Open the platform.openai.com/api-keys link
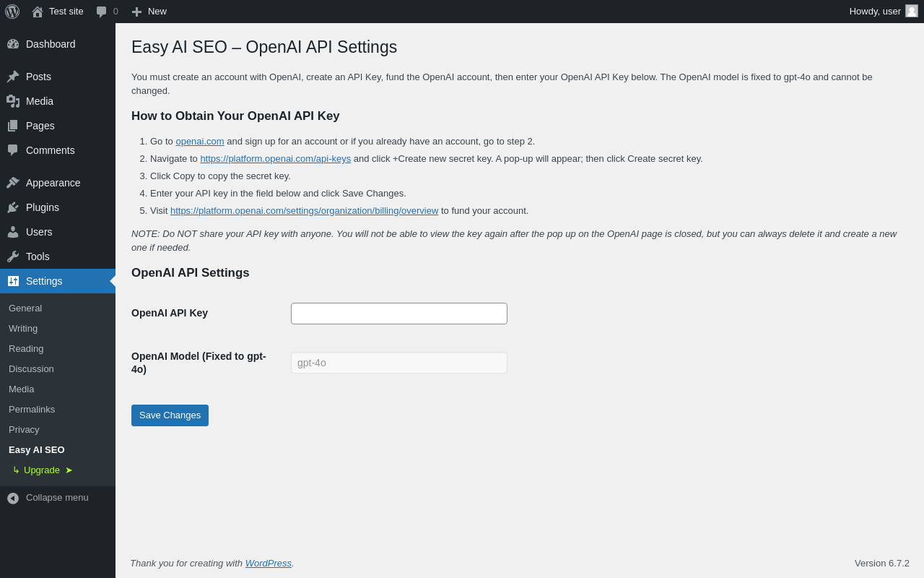This screenshot has height=578, width=924. [276, 159]
